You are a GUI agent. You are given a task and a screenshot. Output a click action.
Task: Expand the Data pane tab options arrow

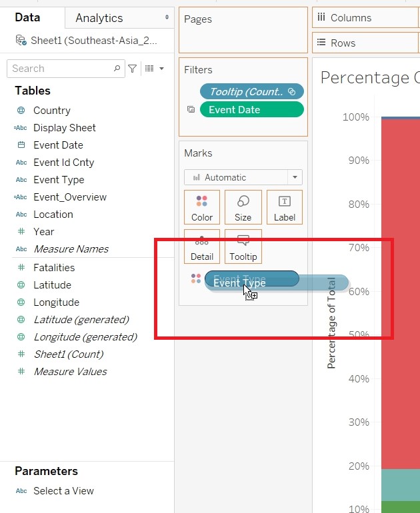tap(167, 17)
